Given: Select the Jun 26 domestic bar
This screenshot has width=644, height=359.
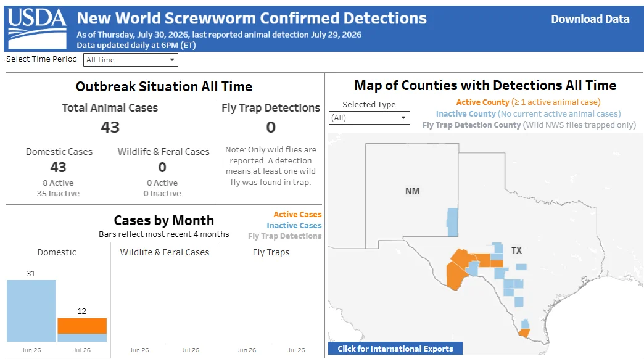Looking at the screenshot, I should pos(31,311).
